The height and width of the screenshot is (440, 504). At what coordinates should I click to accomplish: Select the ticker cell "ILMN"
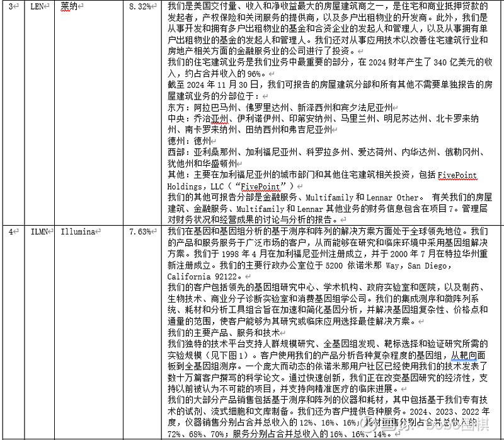click(x=40, y=231)
